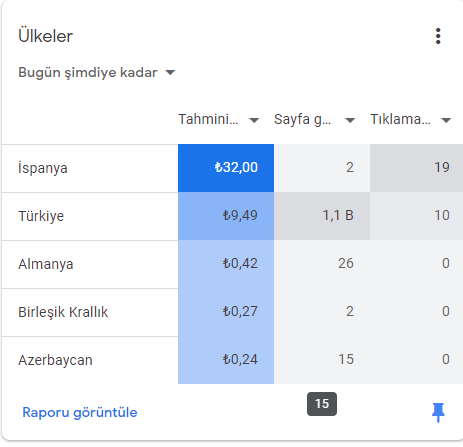This screenshot has height=447, width=463.
Task: Click the Ülkeler card title
Action: 45,36
